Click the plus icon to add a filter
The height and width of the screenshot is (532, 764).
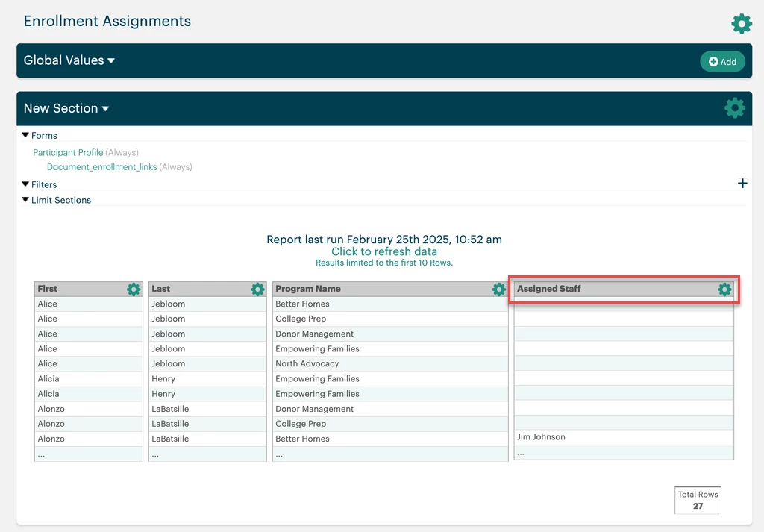coord(742,184)
